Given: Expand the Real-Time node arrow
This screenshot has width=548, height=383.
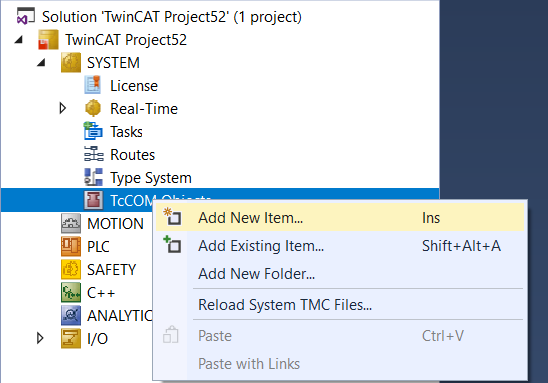Looking at the screenshot, I should [63, 108].
